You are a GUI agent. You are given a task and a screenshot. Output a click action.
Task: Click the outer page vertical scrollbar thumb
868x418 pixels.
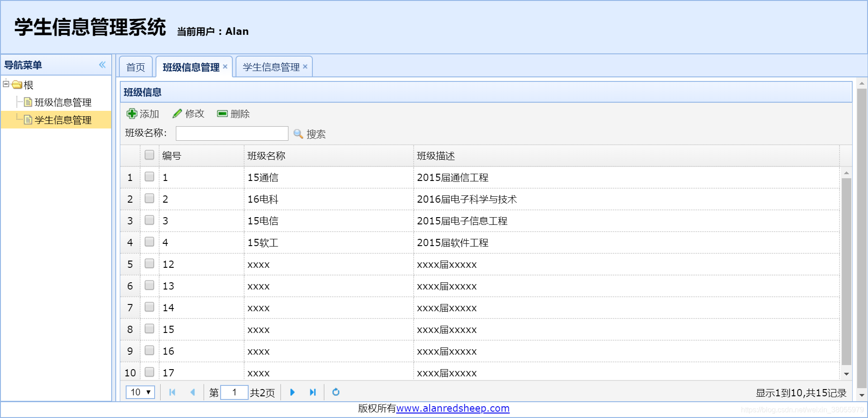862,237
